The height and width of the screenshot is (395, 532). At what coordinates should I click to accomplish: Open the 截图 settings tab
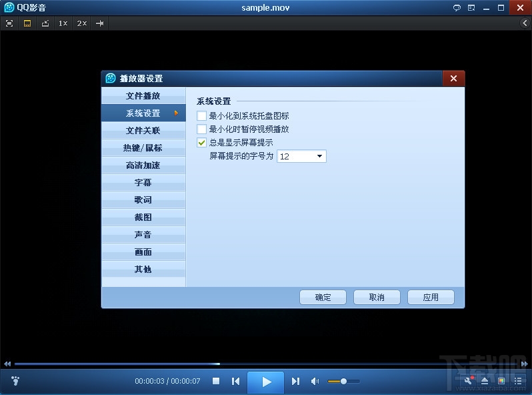[x=143, y=218]
